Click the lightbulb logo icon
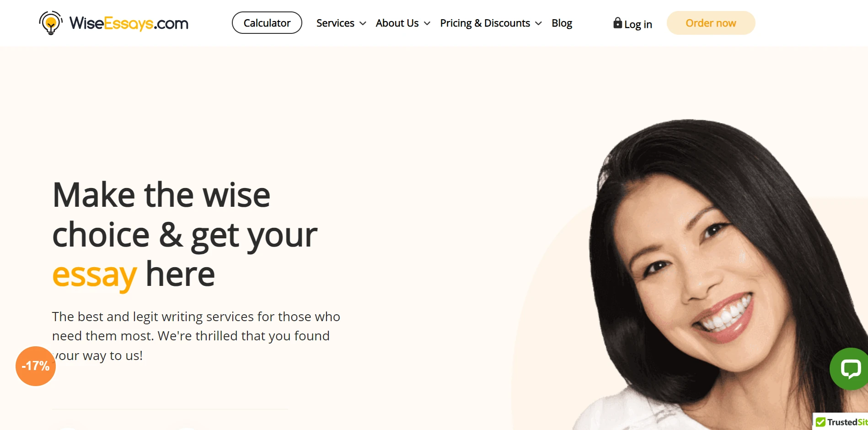This screenshot has width=868, height=430. (51, 23)
